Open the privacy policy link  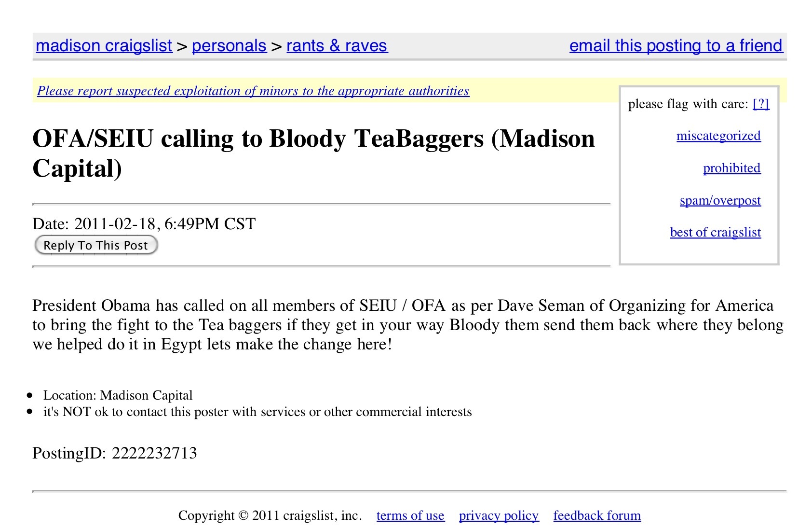point(499,515)
